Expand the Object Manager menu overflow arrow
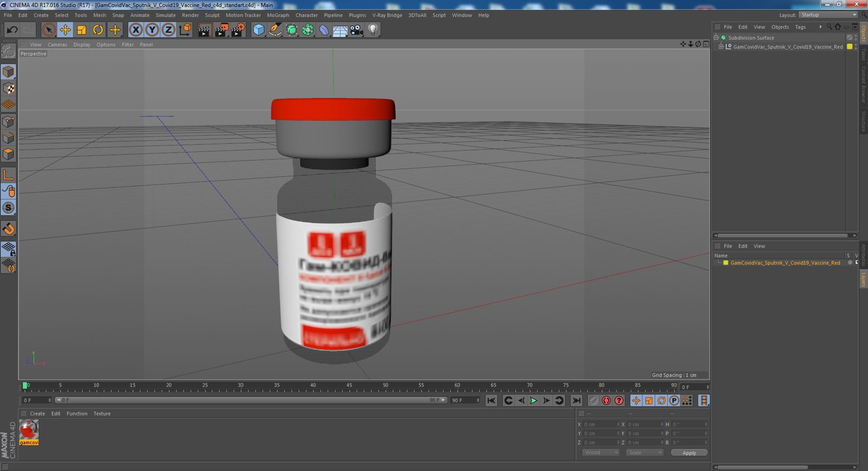The image size is (868, 471). pyautogui.click(x=820, y=27)
